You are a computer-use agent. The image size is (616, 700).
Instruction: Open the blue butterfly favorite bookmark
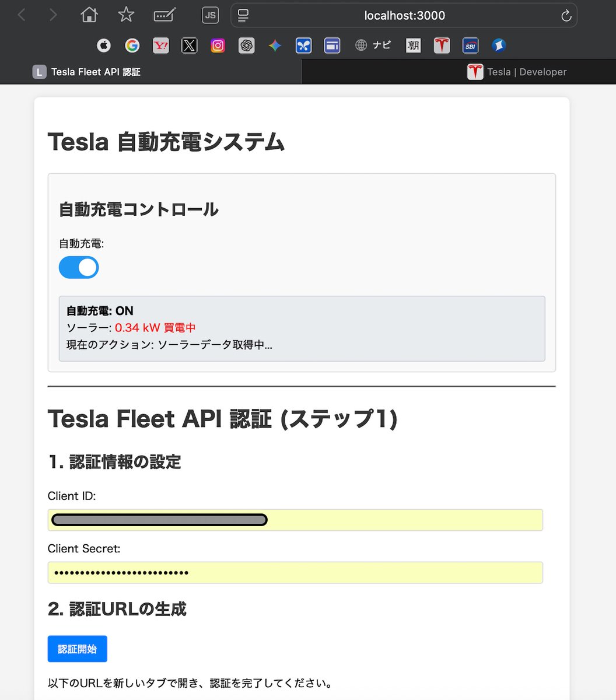(303, 45)
